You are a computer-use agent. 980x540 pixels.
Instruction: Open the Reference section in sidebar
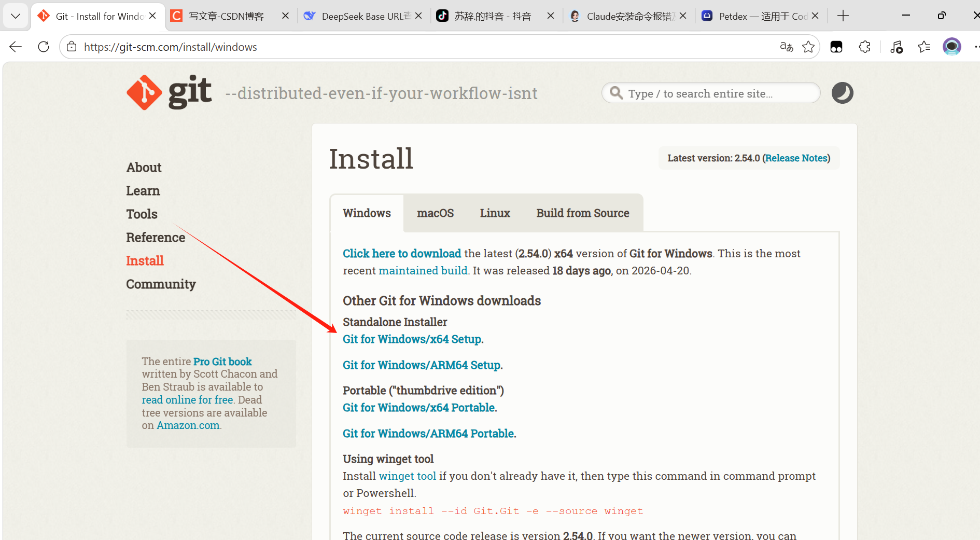[156, 238]
